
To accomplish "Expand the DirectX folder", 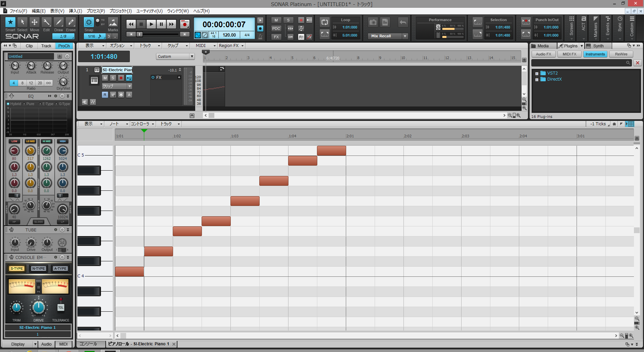I will (537, 80).
